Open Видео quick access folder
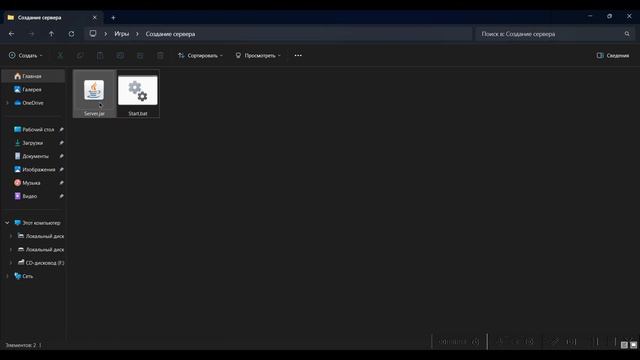This screenshot has height=360, width=640. pyautogui.click(x=25, y=196)
